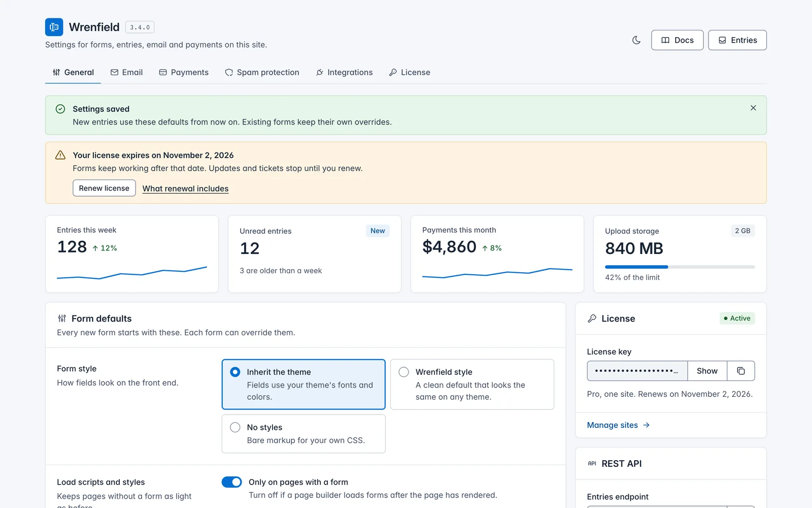The width and height of the screenshot is (812, 508).
Task: Open the Entries button
Action: click(737, 40)
